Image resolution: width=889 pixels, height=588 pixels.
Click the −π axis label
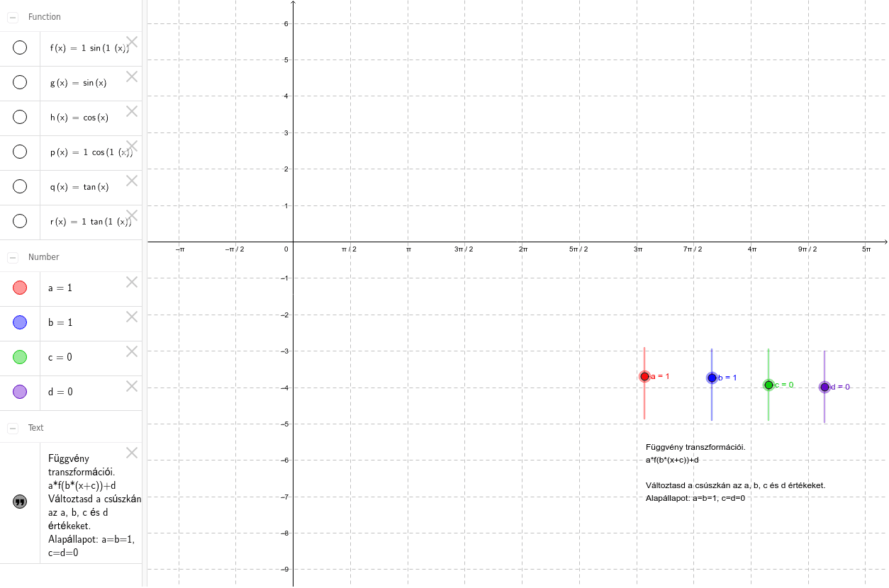click(179, 249)
